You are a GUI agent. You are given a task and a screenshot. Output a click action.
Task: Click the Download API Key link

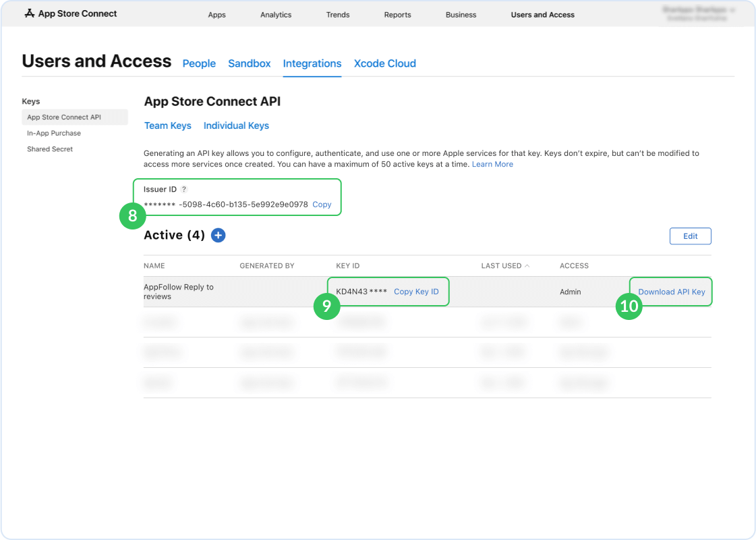[x=671, y=292]
